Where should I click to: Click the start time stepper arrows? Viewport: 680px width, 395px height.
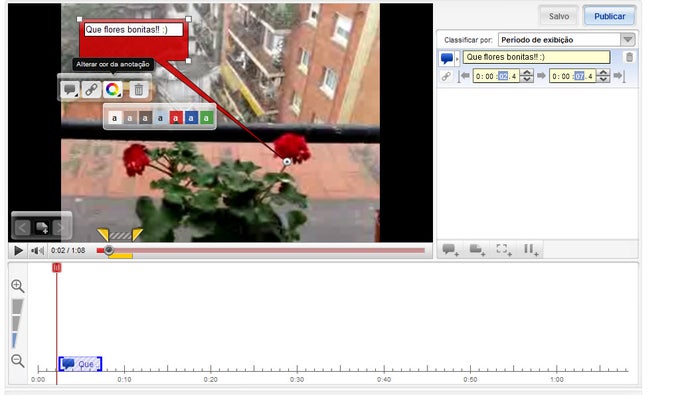[x=527, y=76]
